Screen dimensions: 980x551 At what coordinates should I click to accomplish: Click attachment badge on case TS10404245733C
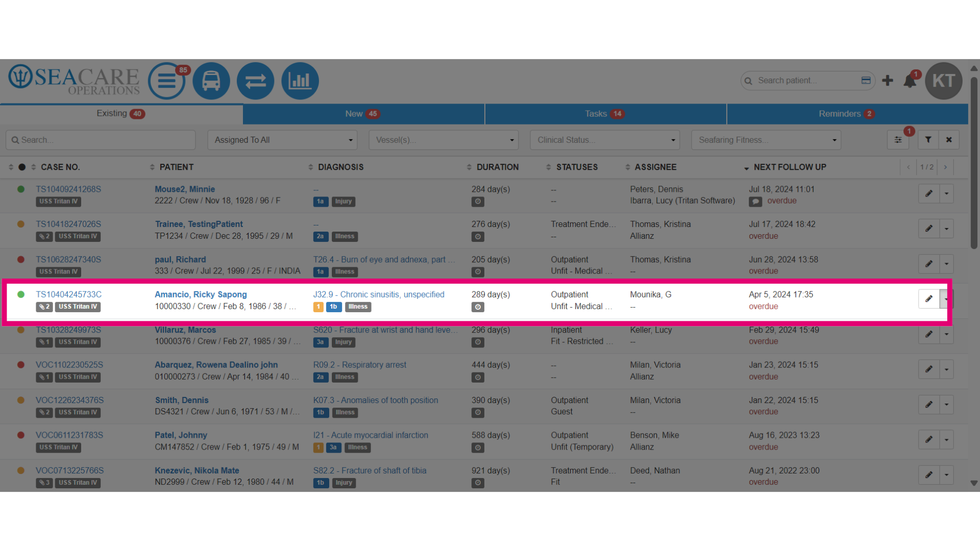(x=44, y=307)
